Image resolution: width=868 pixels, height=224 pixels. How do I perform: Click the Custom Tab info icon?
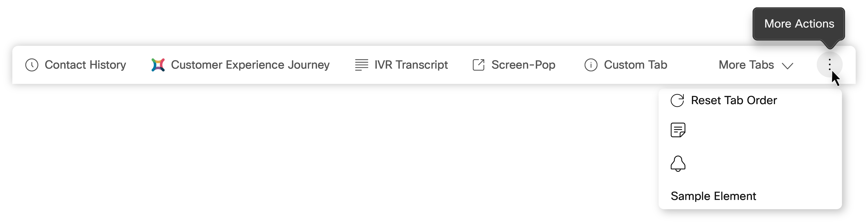(591, 65)
